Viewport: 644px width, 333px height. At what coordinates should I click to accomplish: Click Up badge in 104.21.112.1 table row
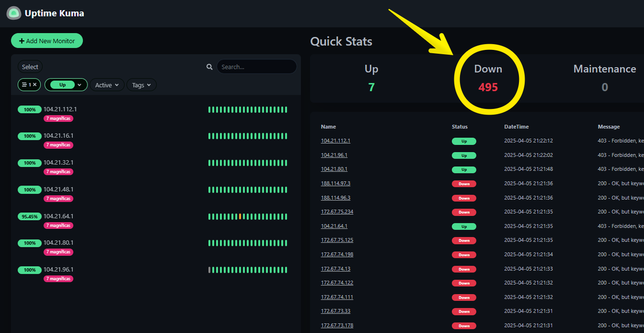464,141
